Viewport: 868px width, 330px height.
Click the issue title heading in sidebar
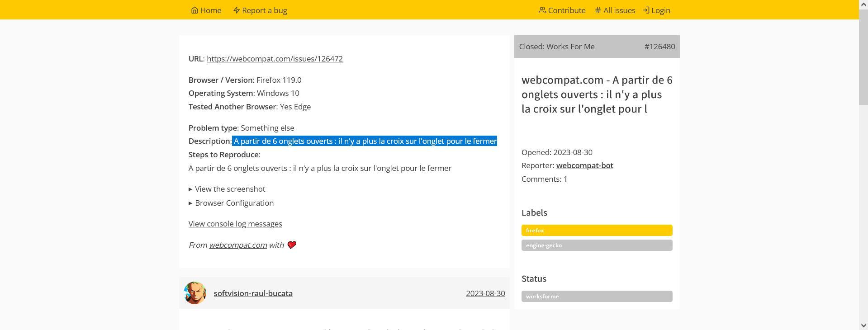(x=597, y=94)
